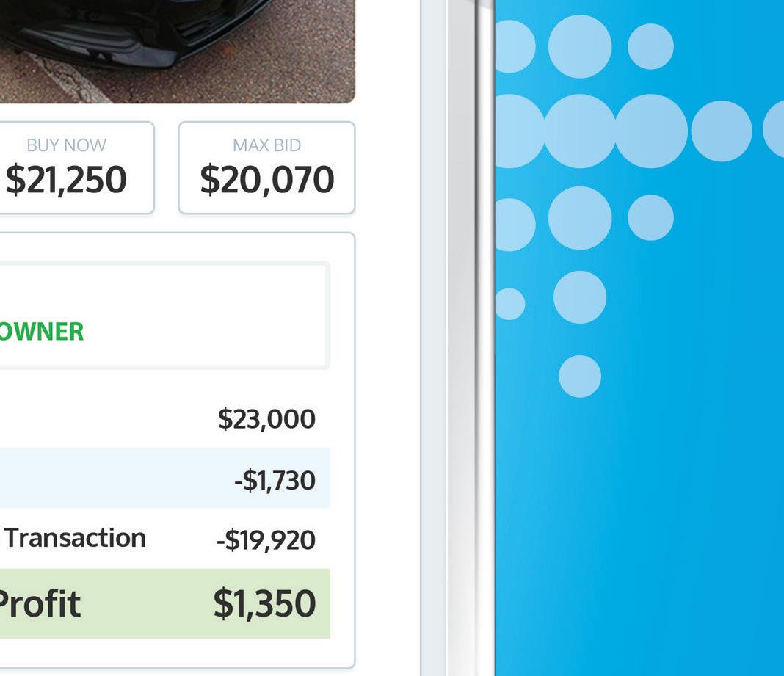Image resolution: width=784 pixels, height=676 pixels.
Task: Select the MAX BID $20,070 box
Action: pos(266,167)
